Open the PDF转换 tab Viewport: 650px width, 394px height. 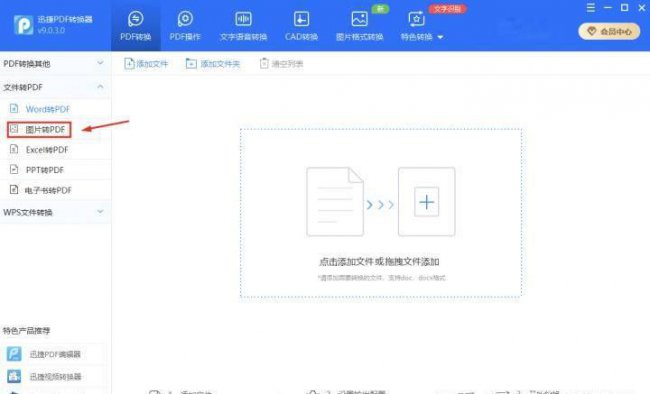136,26
